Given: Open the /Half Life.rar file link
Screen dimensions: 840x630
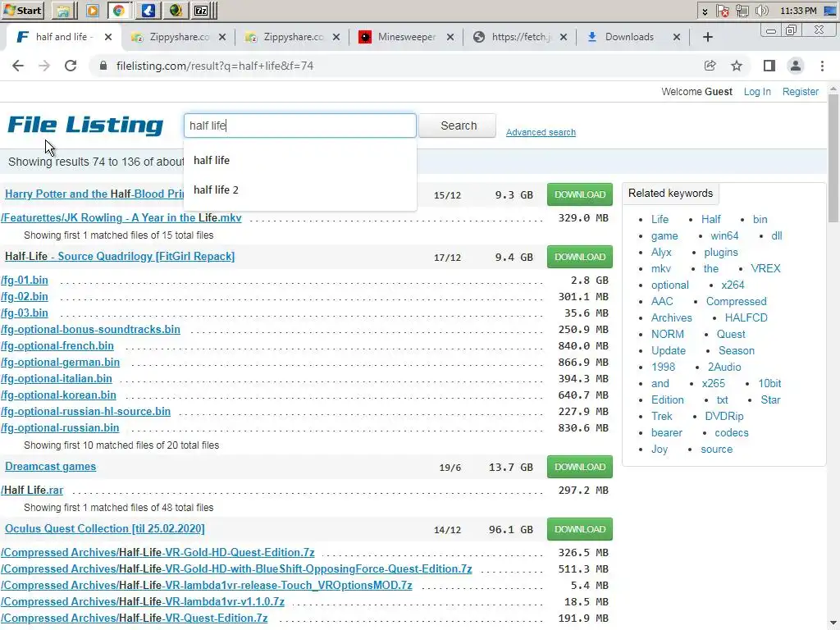Looking at the screenshot, I should tap(32, 490).
